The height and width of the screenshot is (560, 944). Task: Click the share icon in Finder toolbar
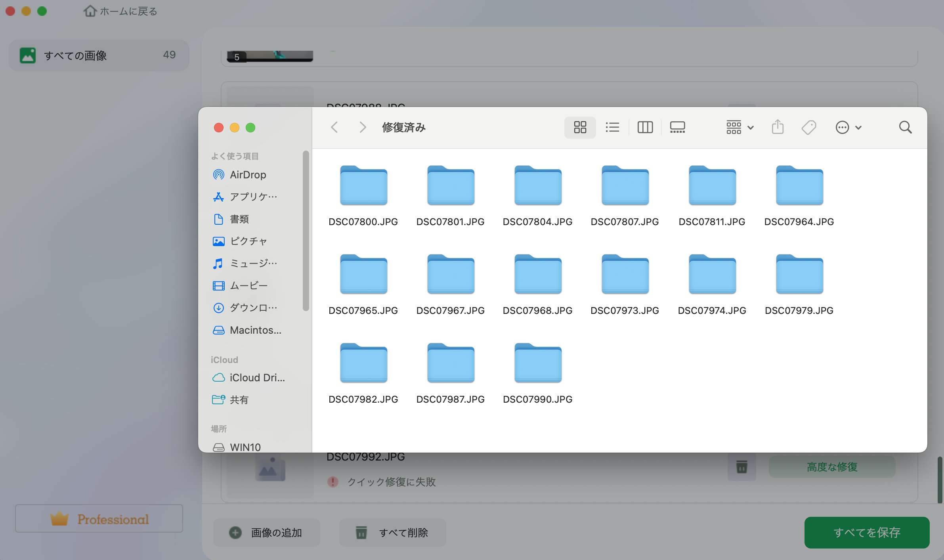pyautogui.click(x=778, y=127)
